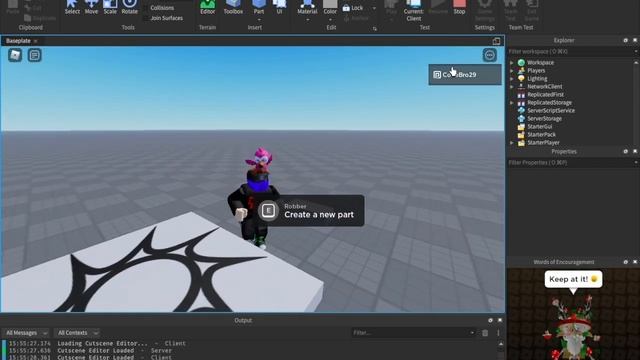640x360 pixels.
Task: Open the Toolbox
Action: (x=233, y=7)
